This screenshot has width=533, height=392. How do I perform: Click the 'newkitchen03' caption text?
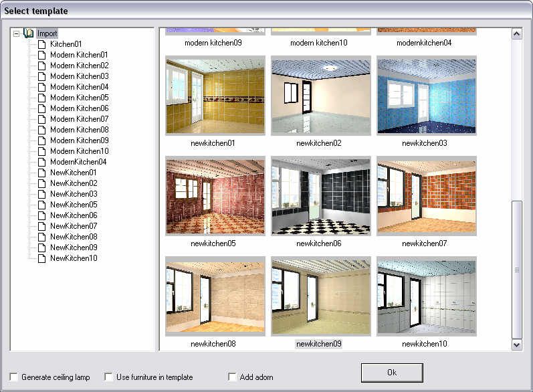[425, 143]
